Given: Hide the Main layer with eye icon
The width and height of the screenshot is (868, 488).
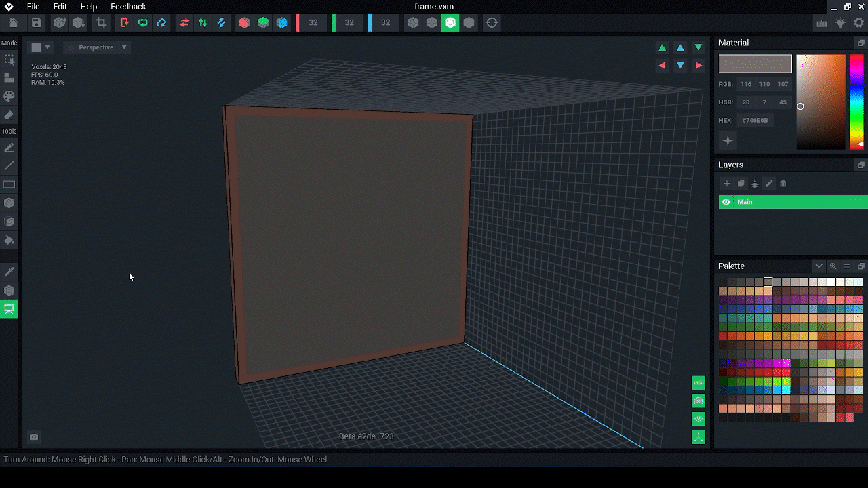Looking at the screenshot, I should click(726, 202).
